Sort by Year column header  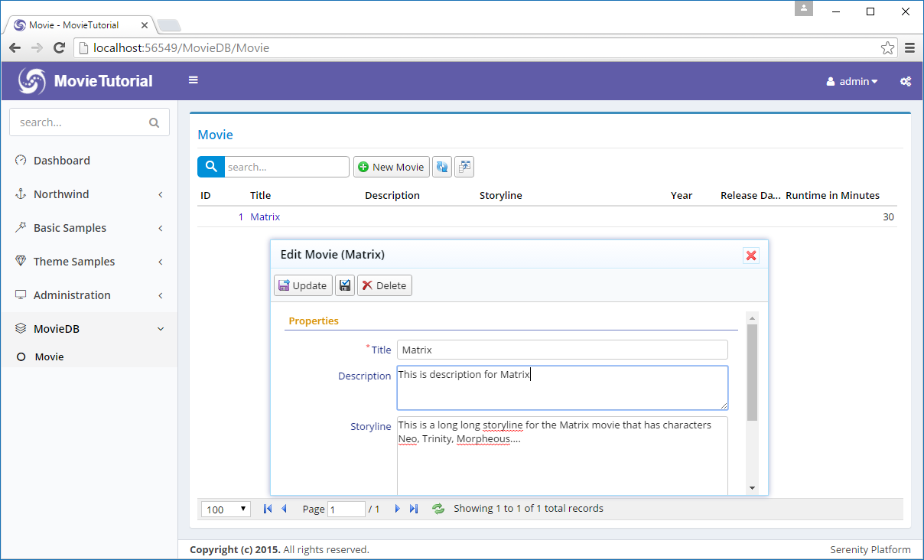click(x=682, y=195)
